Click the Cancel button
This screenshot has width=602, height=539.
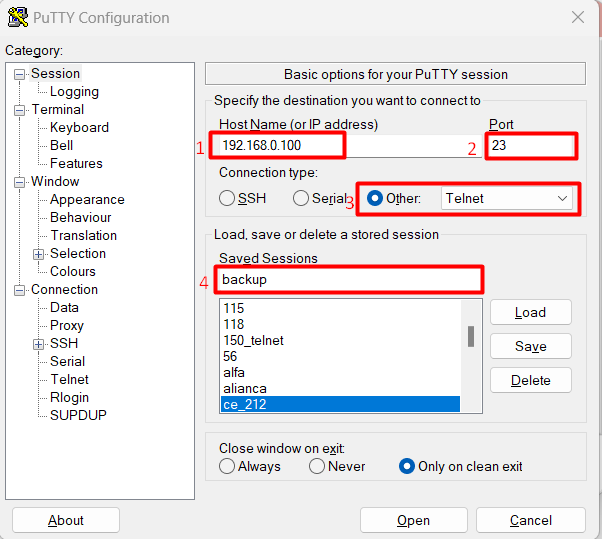coord(531,520)
